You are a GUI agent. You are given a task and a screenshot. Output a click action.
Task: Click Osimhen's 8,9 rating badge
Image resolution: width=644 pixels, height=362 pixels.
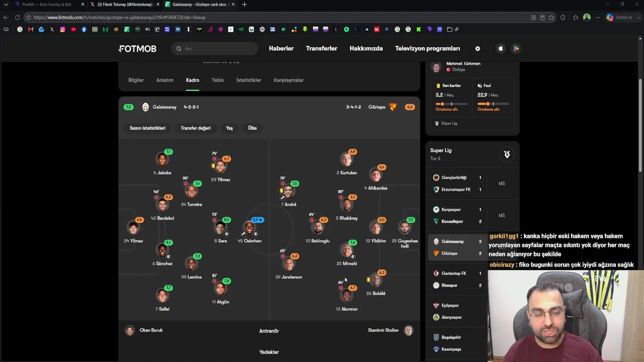(258, 220)
